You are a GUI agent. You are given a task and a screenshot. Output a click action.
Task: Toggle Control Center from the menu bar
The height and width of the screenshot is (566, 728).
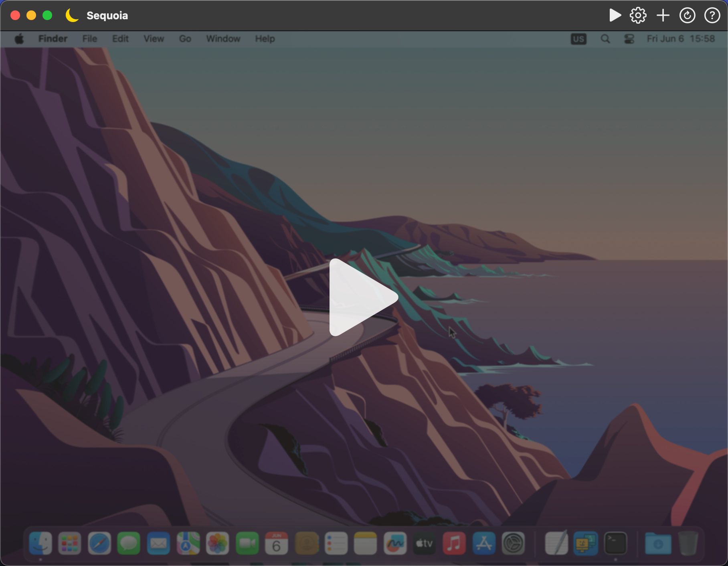coord(629,39)
